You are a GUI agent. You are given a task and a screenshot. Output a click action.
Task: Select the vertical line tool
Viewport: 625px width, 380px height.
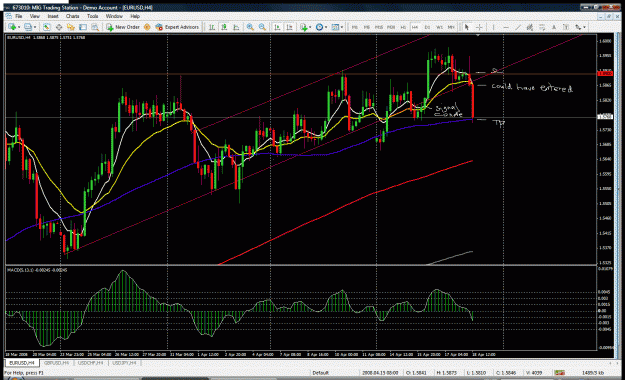tap(493, 27)
